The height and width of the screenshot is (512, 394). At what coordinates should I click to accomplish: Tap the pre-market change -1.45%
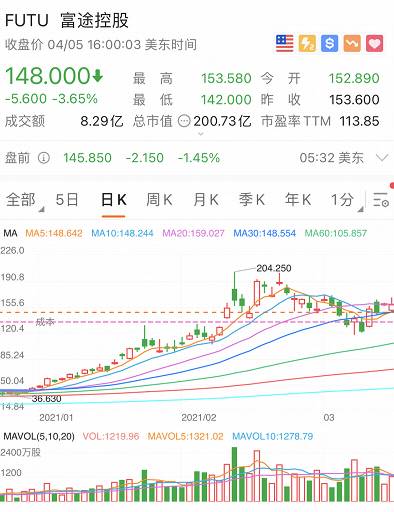(x=199, y=158)
